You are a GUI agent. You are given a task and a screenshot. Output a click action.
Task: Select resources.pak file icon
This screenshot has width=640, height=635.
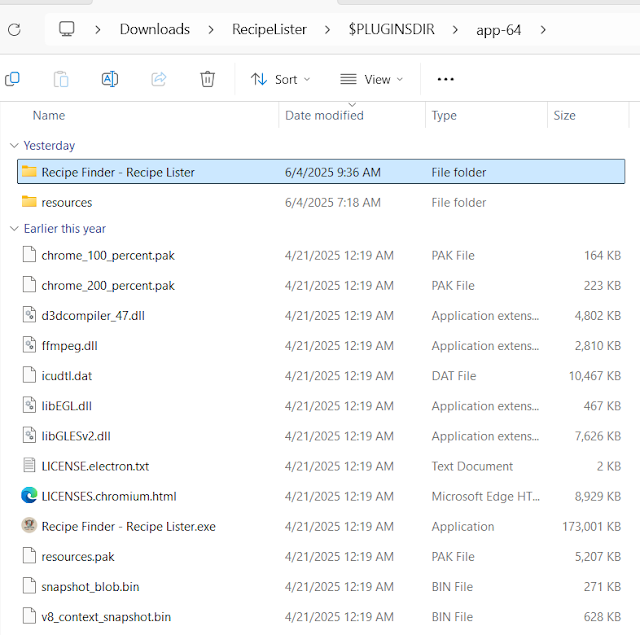pyautogui.click(x=29, y=556)
